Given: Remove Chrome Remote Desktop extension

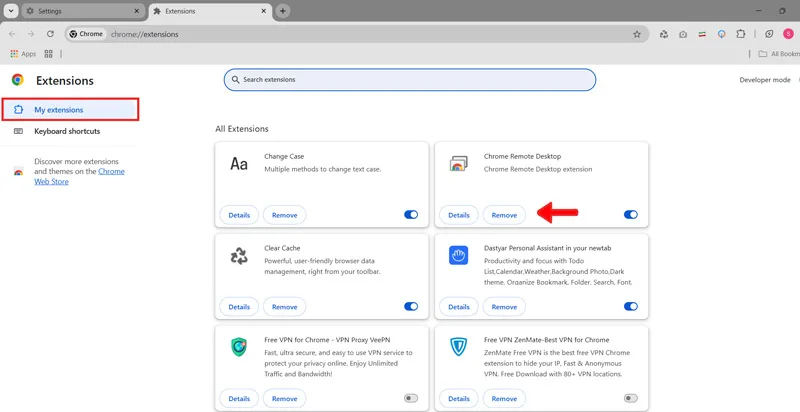Looking at the screenshot, I should (x=504, y=215).
